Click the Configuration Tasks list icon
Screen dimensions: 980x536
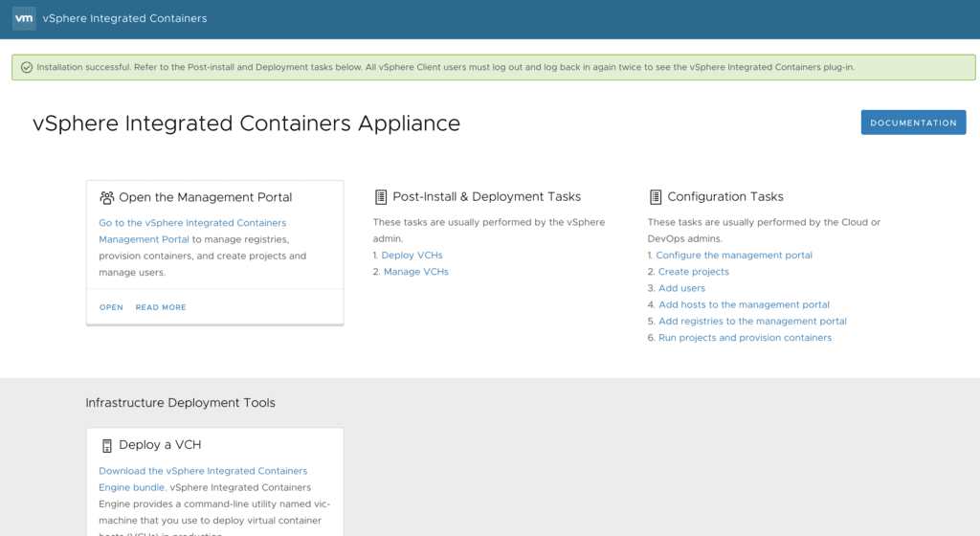(x=655, y=197)
